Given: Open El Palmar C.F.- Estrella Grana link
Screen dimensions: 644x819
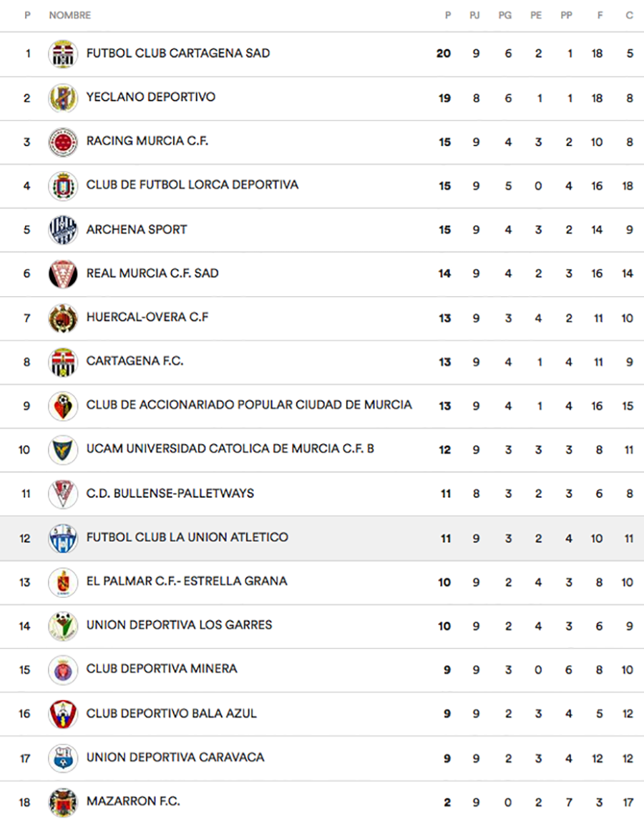Looking at the screenshot, I should point(186,581).
